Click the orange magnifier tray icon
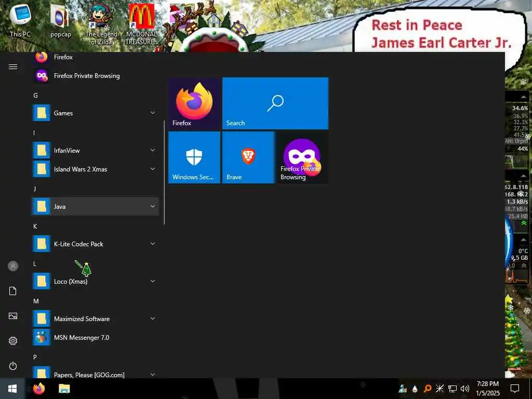Viewport: 532px width, 399px height. tap(428, 389)
